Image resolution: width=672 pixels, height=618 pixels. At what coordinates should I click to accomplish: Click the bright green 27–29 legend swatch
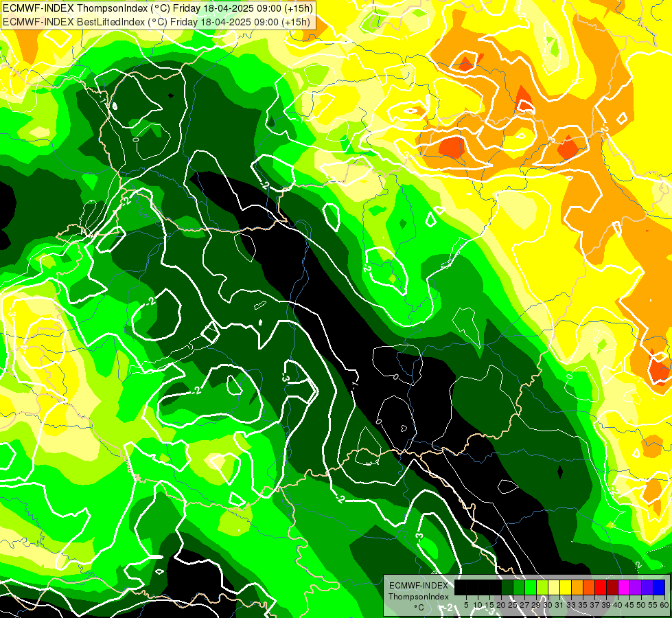531,587
